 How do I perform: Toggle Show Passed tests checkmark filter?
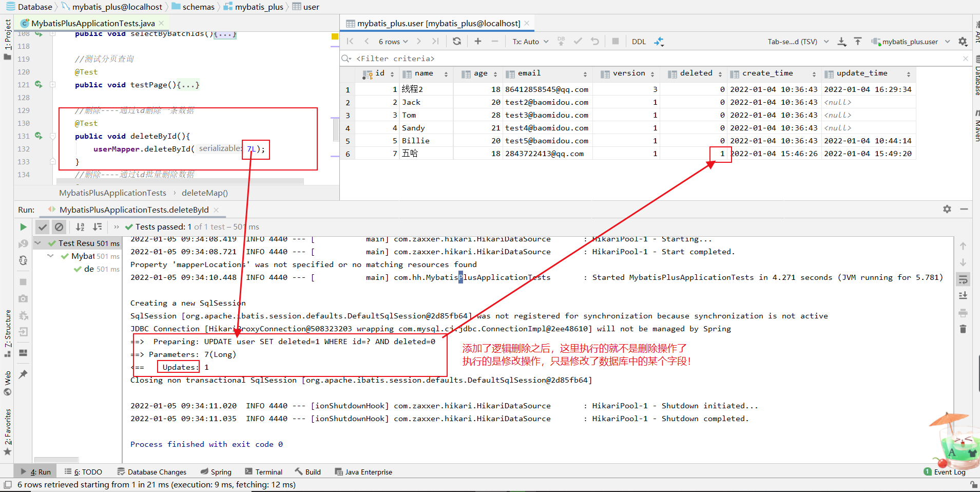(x=43, y=227)
